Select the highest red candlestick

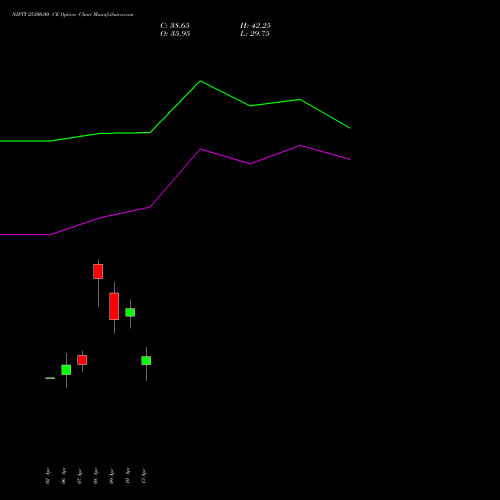click(98, 271)
